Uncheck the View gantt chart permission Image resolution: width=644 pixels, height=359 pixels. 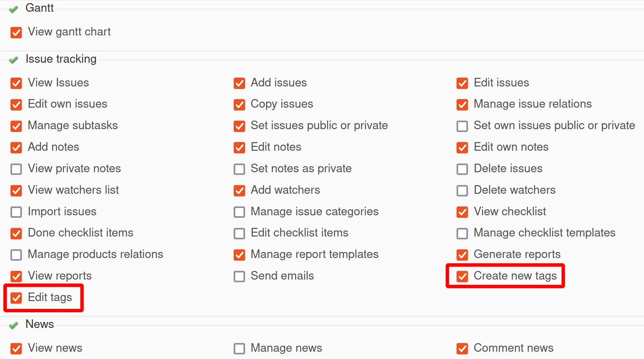coord(16,32)
